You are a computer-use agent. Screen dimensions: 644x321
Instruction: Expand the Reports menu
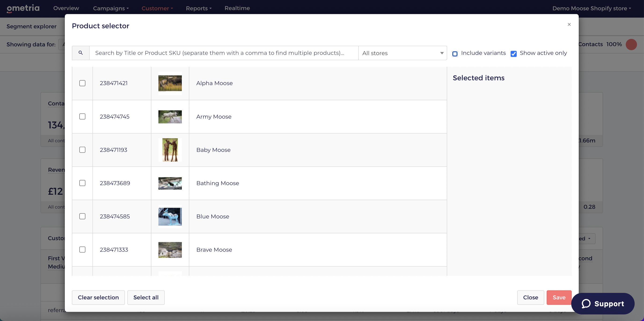tap(199, 8)
